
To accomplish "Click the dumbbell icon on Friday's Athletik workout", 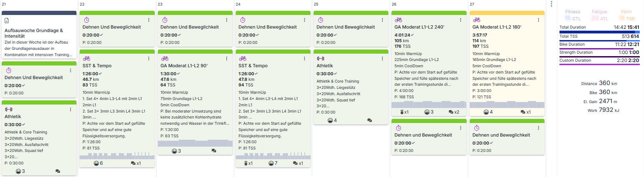I will [321, 59].
